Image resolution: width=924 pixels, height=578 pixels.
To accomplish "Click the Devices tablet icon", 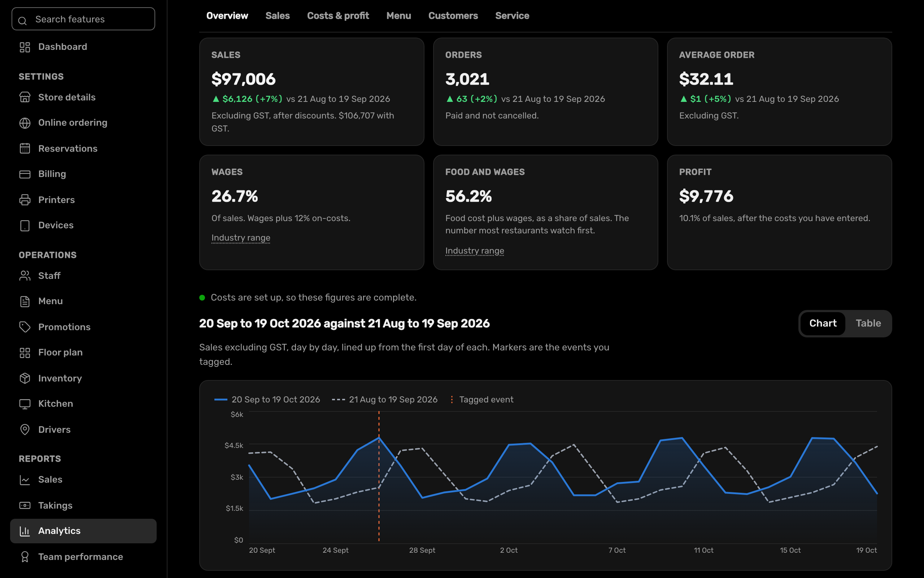I will [x=25, y=225].
